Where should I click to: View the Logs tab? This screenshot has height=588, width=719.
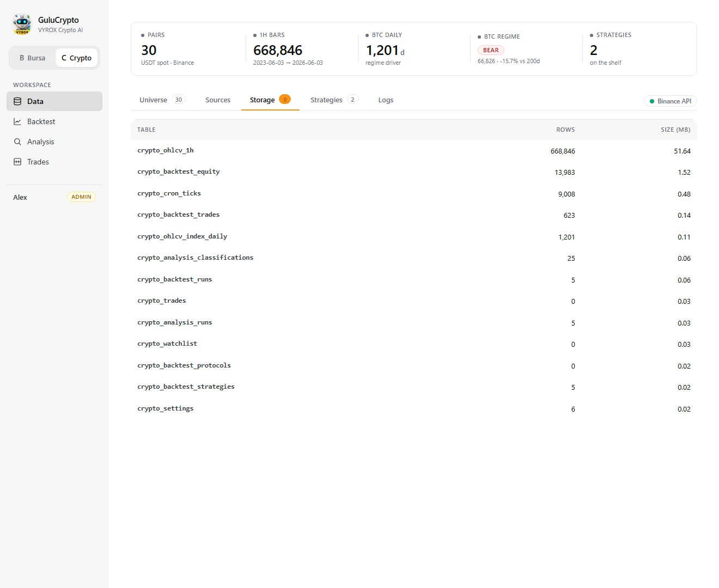(386, 100)
